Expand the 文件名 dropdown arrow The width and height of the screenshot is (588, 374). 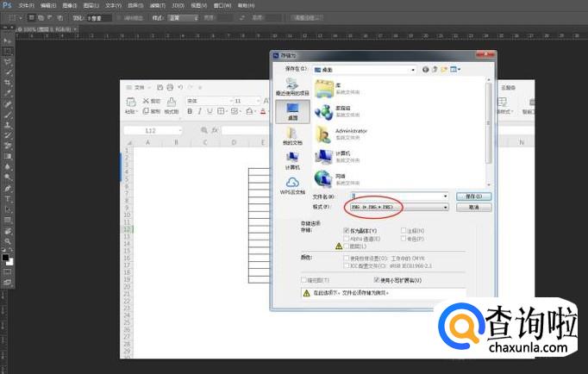(x=445, y=196)
